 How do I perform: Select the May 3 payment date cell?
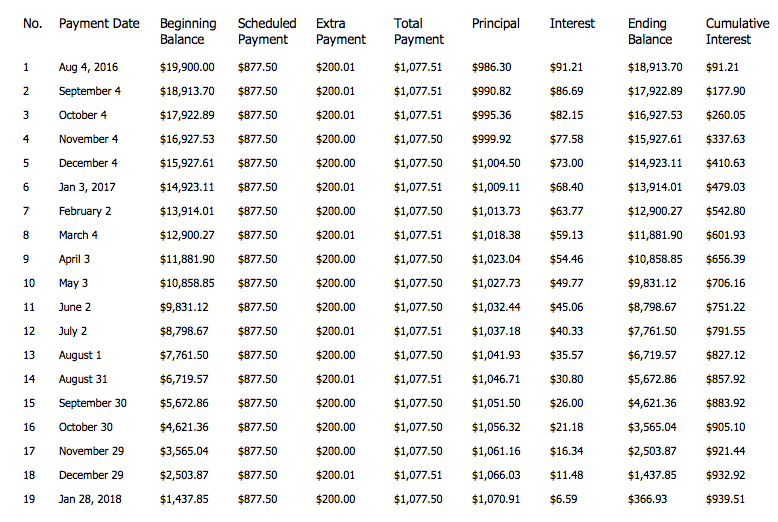(74, 283)
